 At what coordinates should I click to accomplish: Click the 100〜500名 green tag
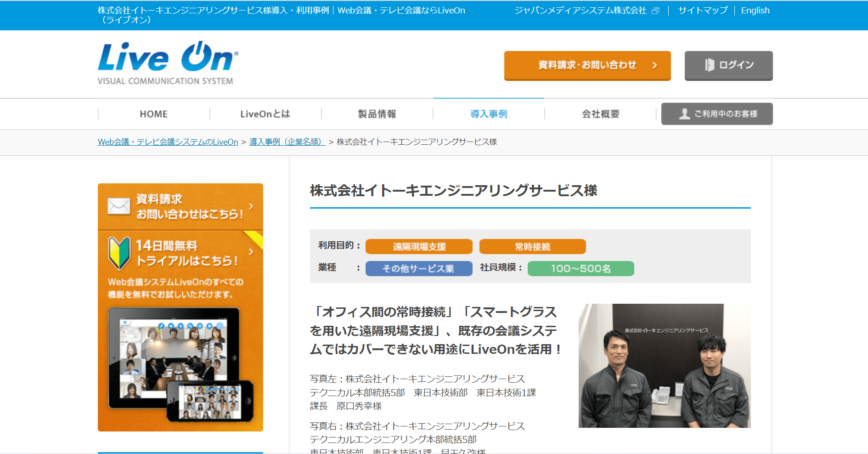click(x=581, y=268)
